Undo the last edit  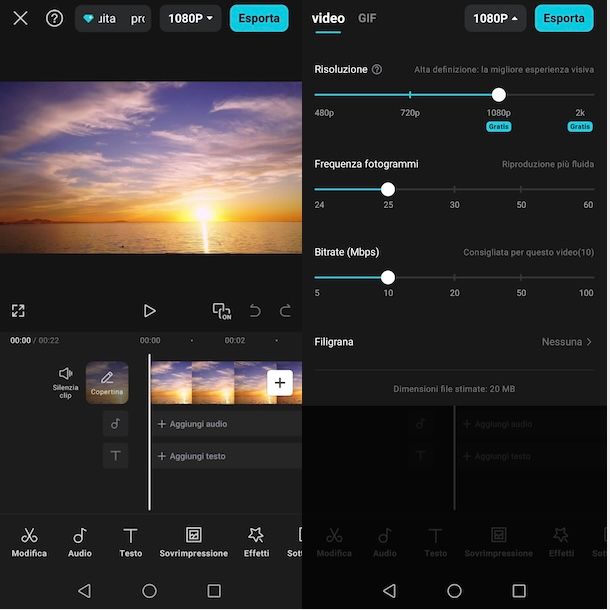pos(255,311)
